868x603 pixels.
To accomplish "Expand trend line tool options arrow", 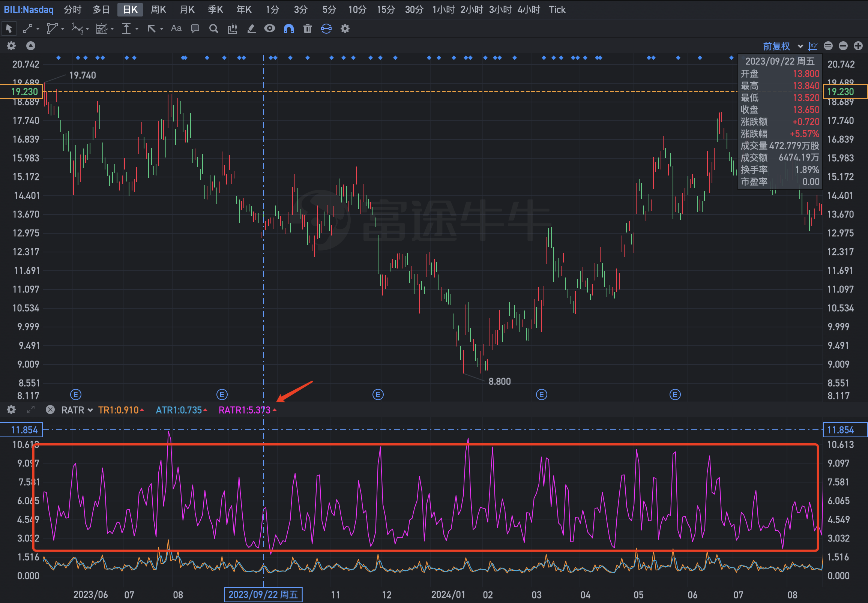I will click(38, 29).
